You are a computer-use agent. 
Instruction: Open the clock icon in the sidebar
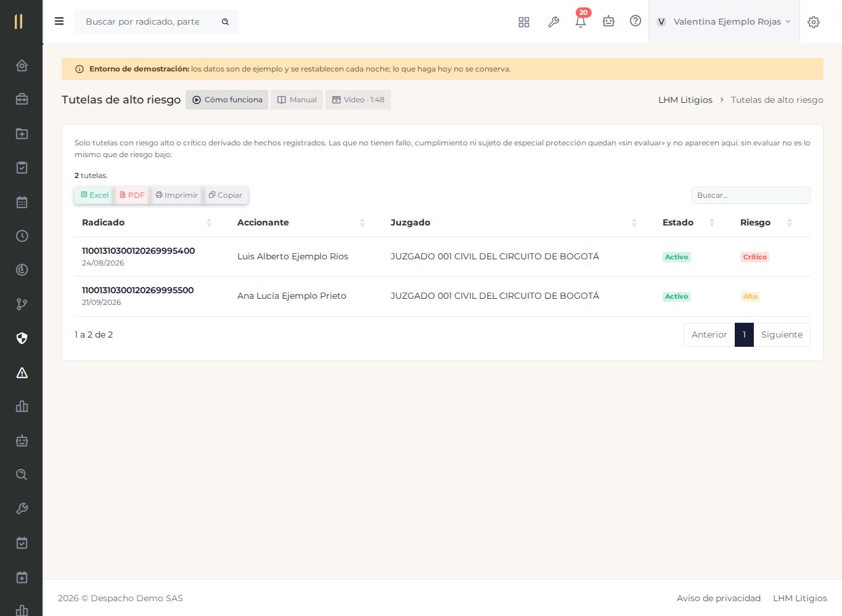pos(22,236)
